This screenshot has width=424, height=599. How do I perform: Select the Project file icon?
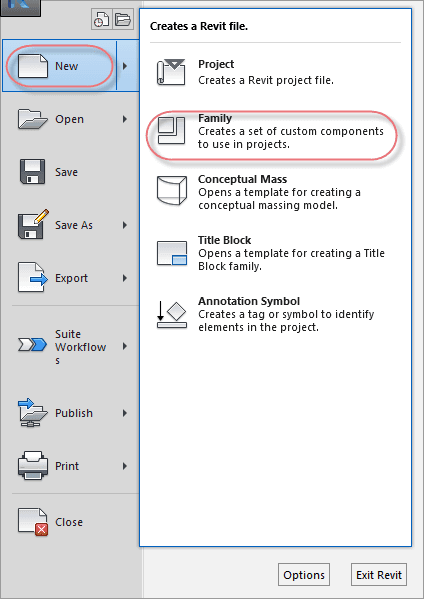click(x=171, y=72)
